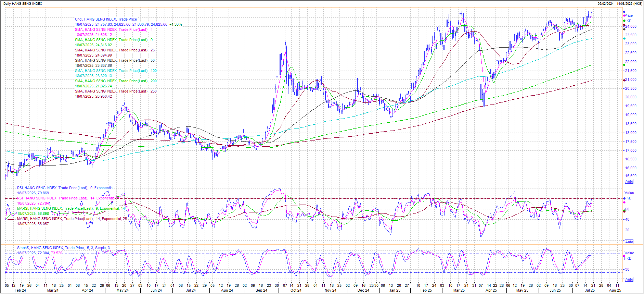Screen dimensions: 644x294
Task: Click the 'Value' label on the RSI scale
Action: 629,193
